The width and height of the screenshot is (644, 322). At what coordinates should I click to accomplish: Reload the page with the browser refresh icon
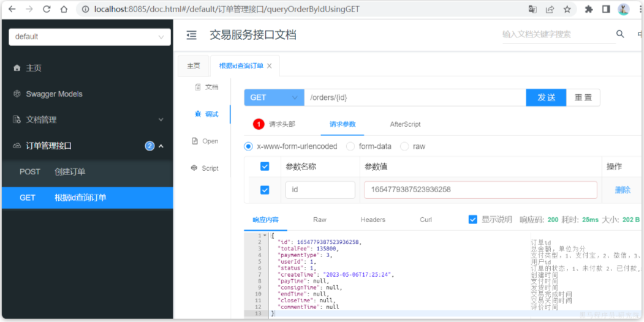pyautogui.click(x=47, y=9)
